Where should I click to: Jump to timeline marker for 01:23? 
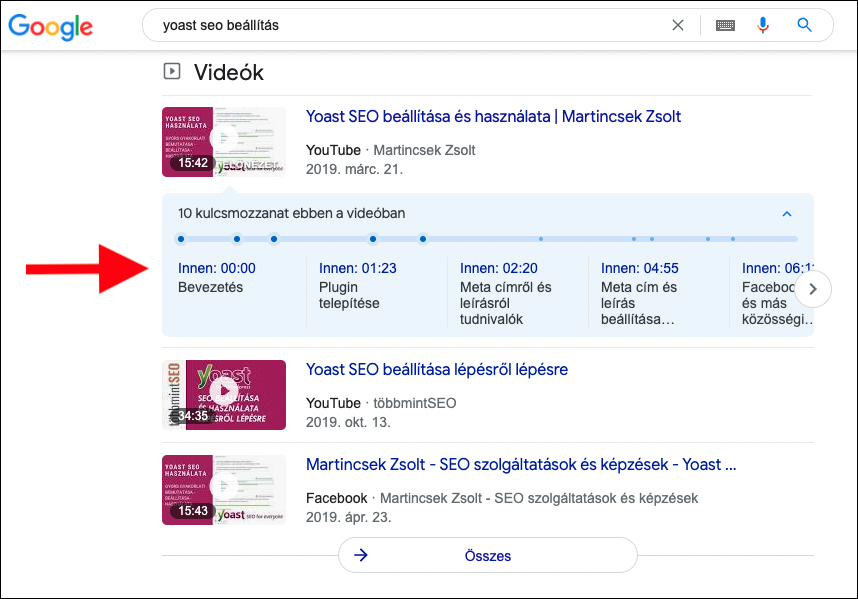tap(236, 239)
